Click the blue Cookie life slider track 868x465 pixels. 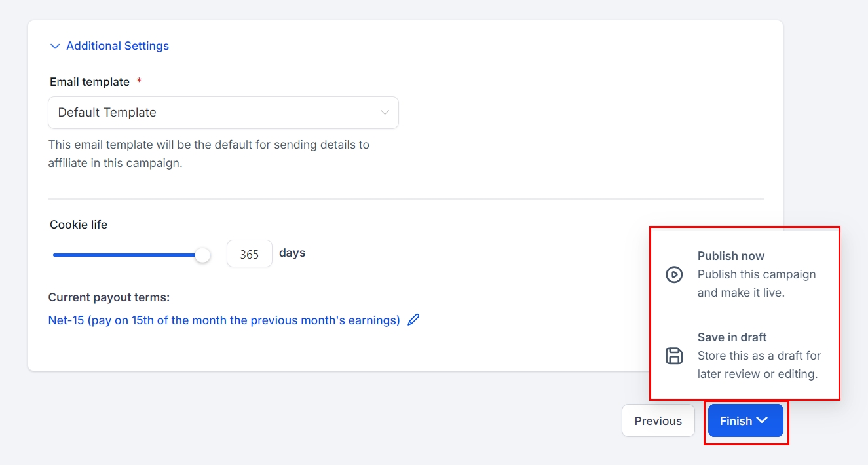(x=124, y=255)
